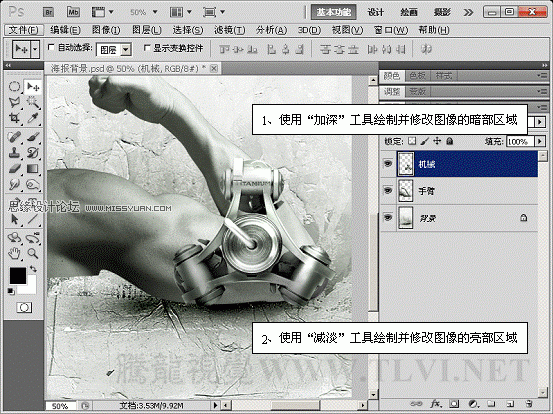This screenshot has height=414, width=553.
Task: Select the Sponge tool
Action: coord(33,184)
